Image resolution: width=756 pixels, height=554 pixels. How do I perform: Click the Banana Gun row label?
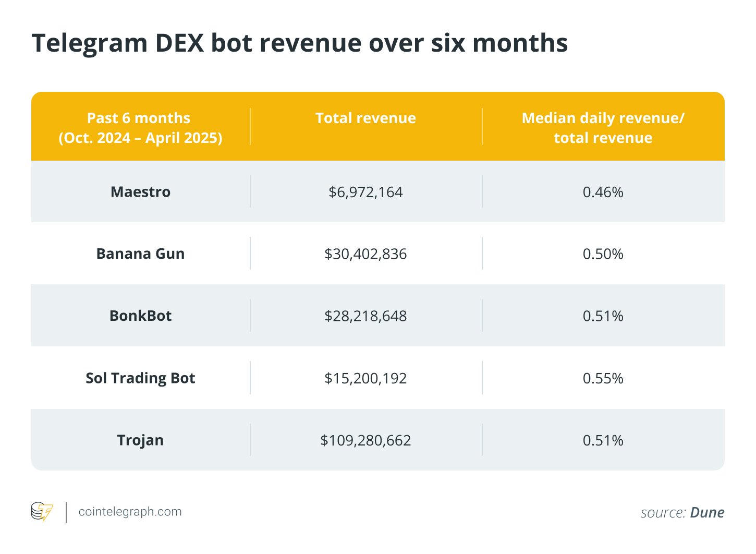tap(140, 254)
